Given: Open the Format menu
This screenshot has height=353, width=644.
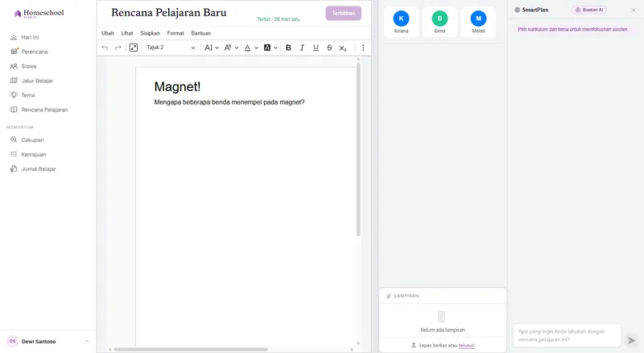Looking at the screenshot, I should click(x=175, y=33).
